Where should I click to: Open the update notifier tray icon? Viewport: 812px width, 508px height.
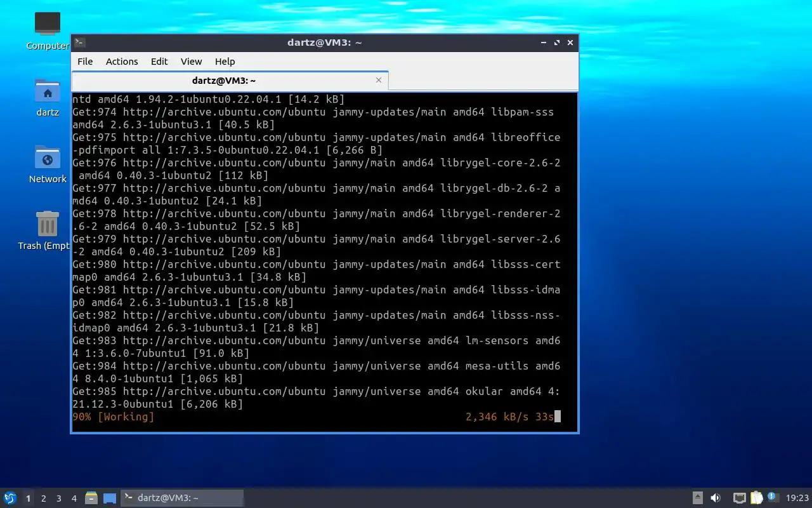(x=772, y=497)
